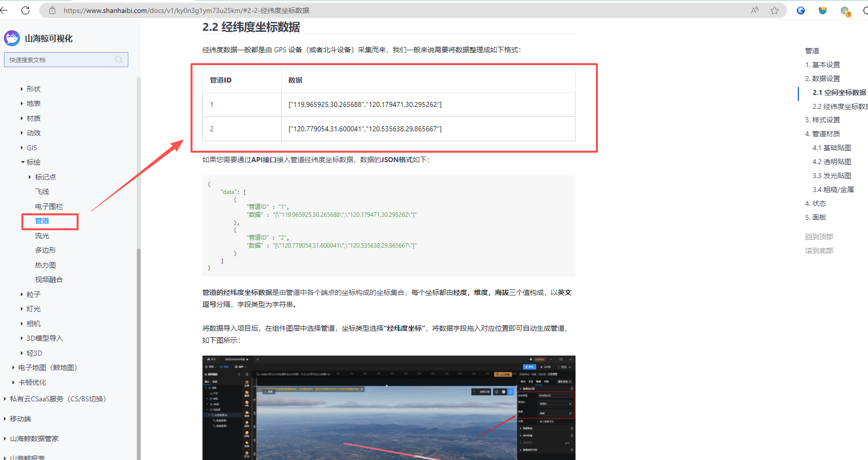Screen dimensions: 868x460
Task: Go to 4.2 透明贴图 section
Action: pos(832,162)
